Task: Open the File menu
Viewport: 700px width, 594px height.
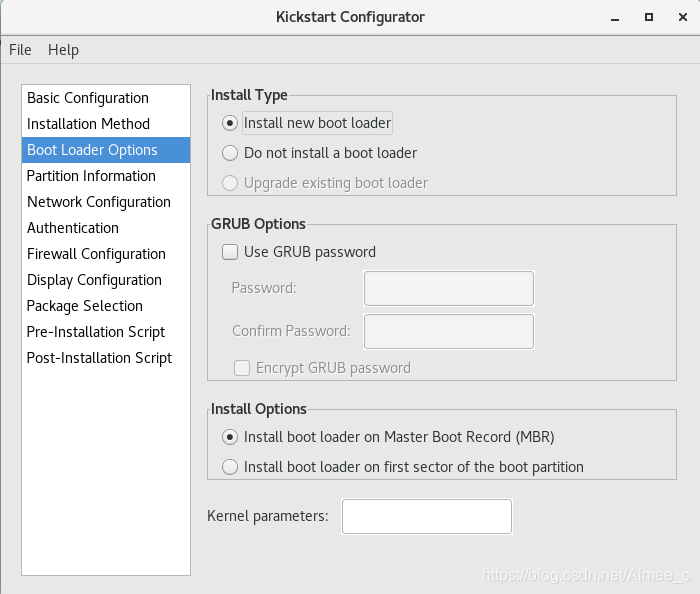Action: (20, 50)
